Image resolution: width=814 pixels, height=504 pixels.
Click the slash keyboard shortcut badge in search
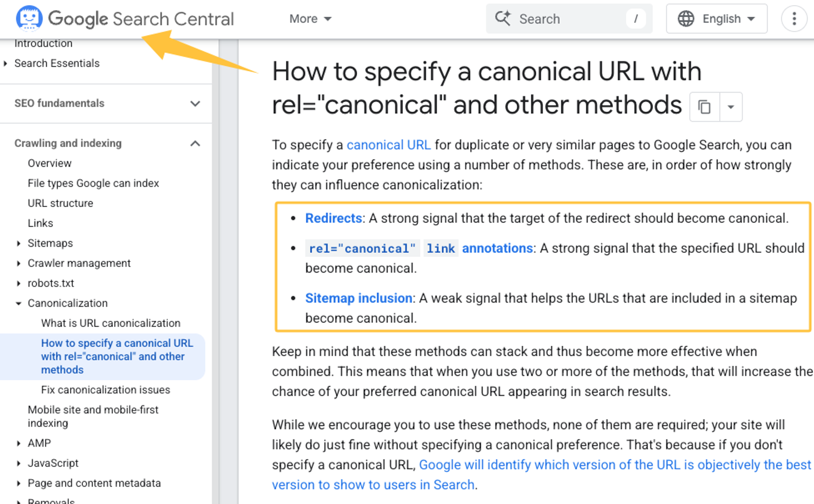pyautogui.click(x=635, y=19)
